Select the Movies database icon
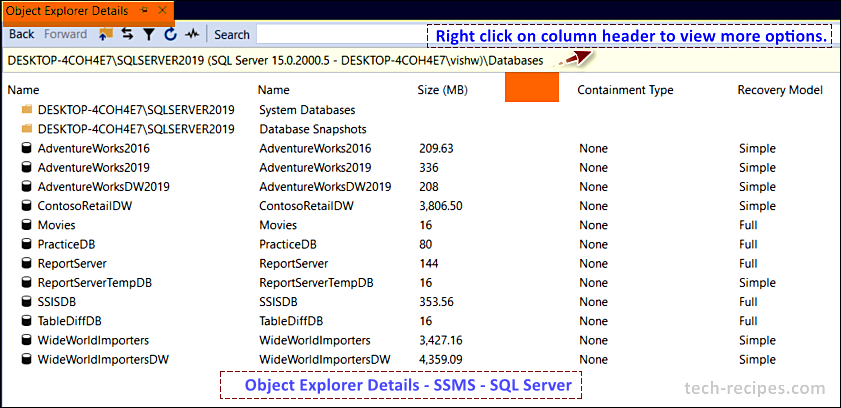The height and width of the screenshot is (408, 841). (x=26, y=225)
